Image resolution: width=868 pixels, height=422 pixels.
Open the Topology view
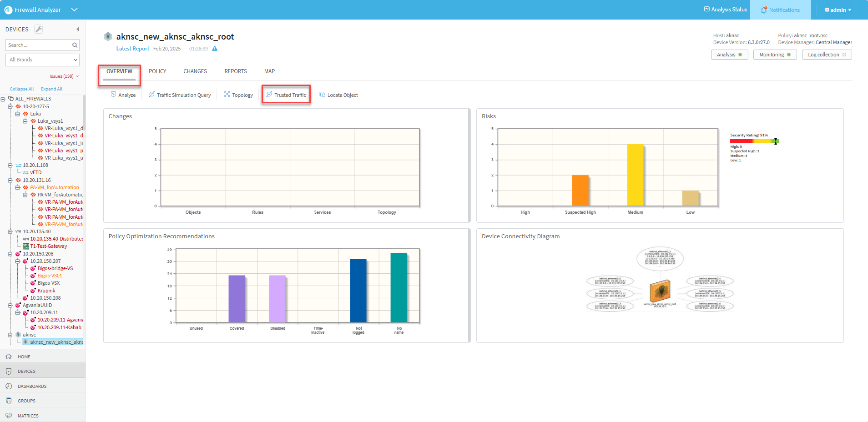pyautogui.click(x=238, y=95)
